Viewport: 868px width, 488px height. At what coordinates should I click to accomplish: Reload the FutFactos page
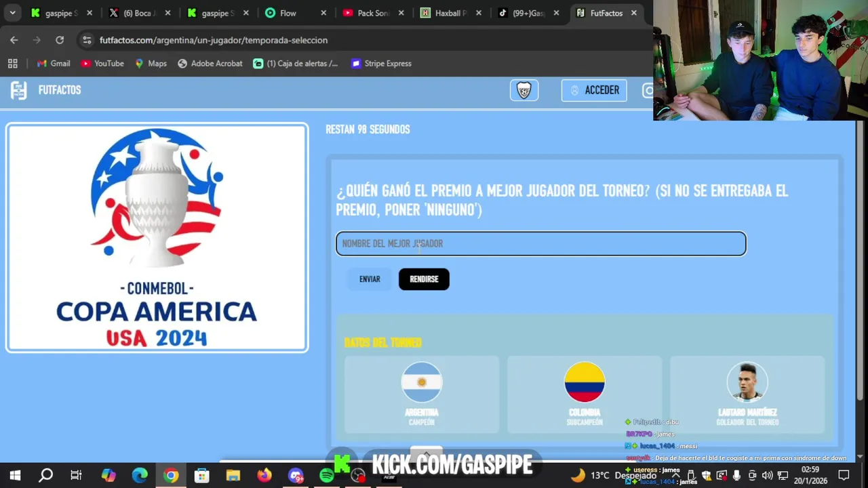pos(60,40)
